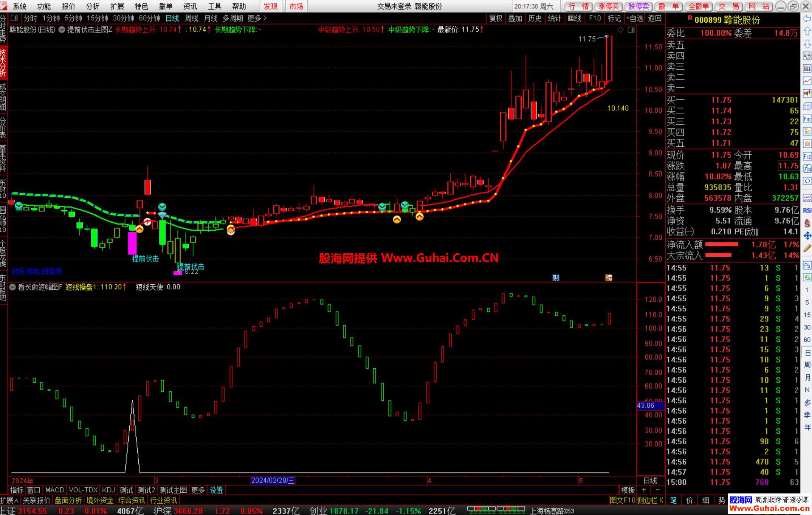Click the small window icon before 分时

coord(14,18)
